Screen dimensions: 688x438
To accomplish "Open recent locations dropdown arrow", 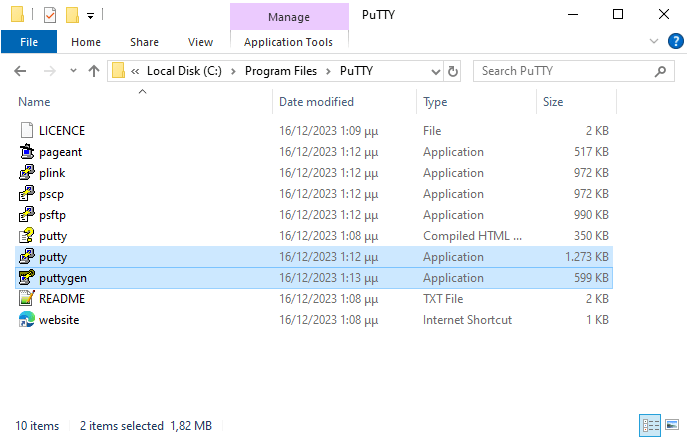I will click(x=73, y=71).
